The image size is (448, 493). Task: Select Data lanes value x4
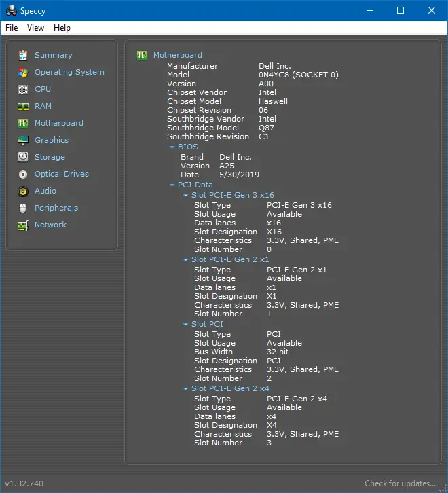(x=272, y=416)
